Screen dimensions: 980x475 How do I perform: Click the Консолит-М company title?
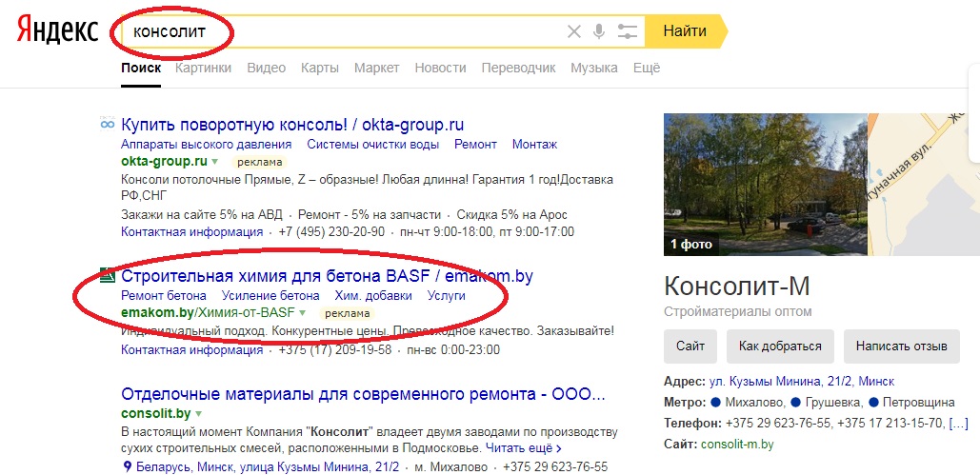coord(737,287)
